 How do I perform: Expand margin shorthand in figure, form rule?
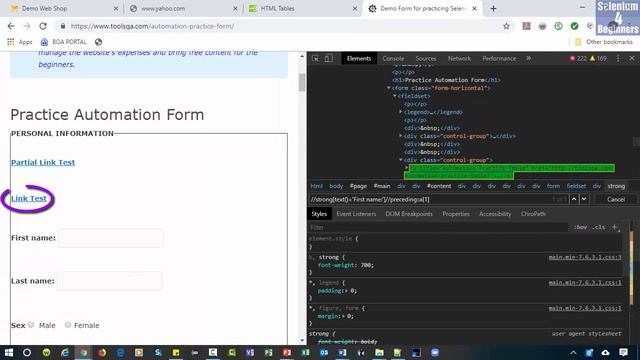tap(344, 316)
